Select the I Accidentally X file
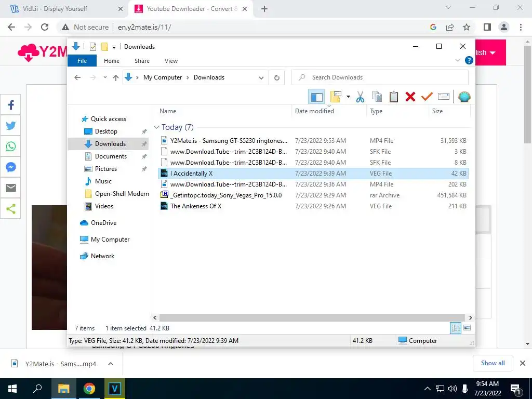The width and height of the screenshot is (532, 399). pos(313,174)
